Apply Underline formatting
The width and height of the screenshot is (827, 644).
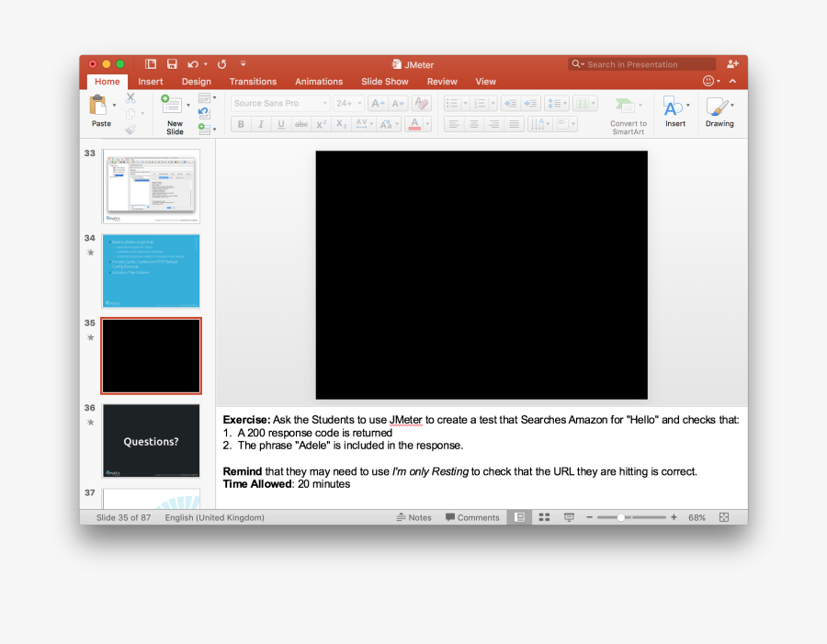click(280, 124)
